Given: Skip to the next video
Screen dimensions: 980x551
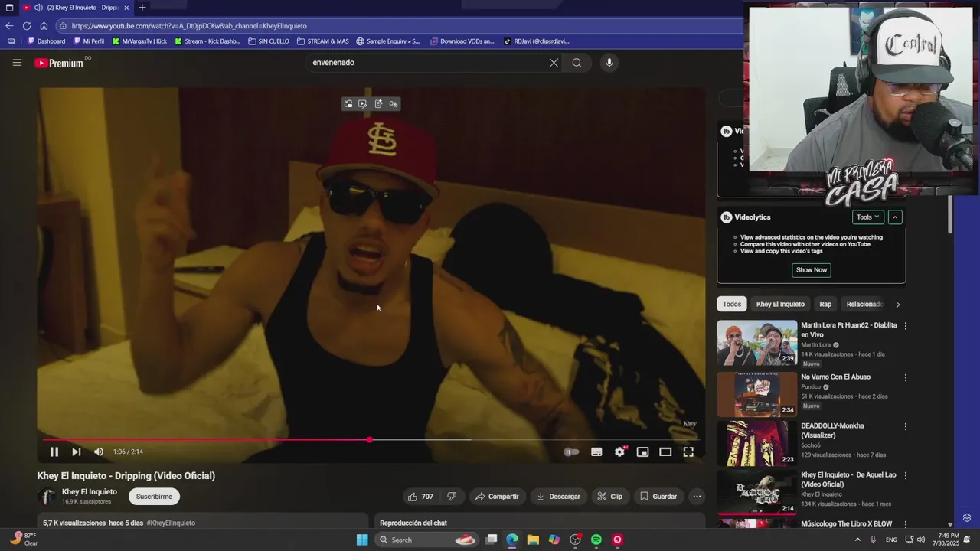Looking at the screenshot, I should (77, 452).
